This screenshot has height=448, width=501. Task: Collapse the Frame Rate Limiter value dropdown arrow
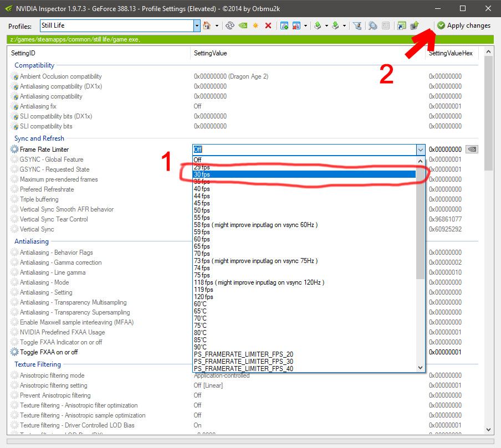(421, 150)
